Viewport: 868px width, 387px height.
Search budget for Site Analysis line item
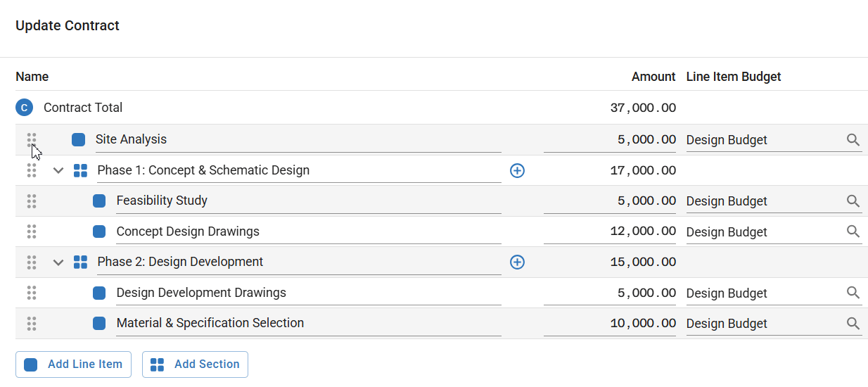pyautogui.click(x=853, y=140)
